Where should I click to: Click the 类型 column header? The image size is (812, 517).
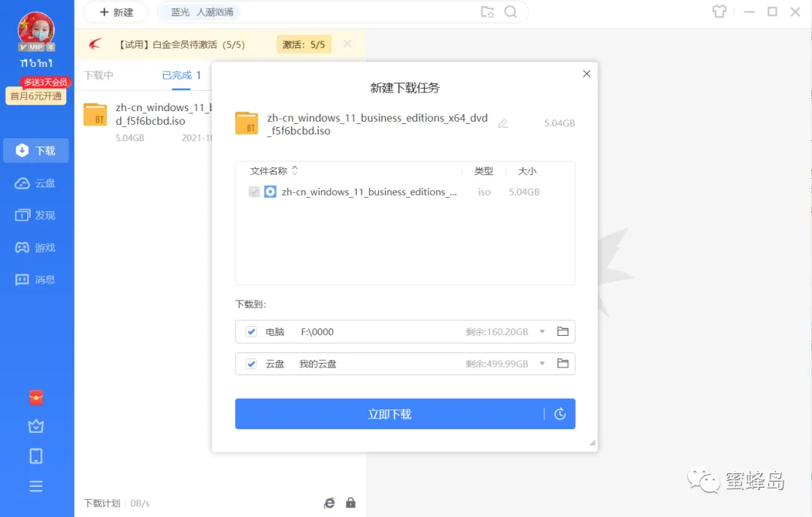(x=483, y=171)
